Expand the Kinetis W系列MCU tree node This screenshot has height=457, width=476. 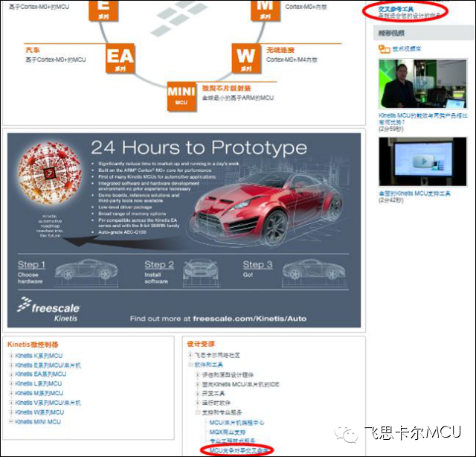point(11,412)
